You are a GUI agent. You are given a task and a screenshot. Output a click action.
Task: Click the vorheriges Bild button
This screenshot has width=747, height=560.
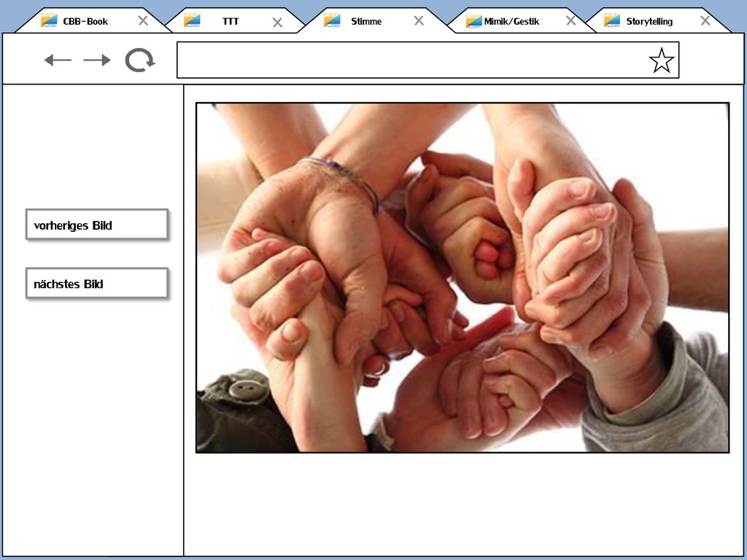point(97,225)
